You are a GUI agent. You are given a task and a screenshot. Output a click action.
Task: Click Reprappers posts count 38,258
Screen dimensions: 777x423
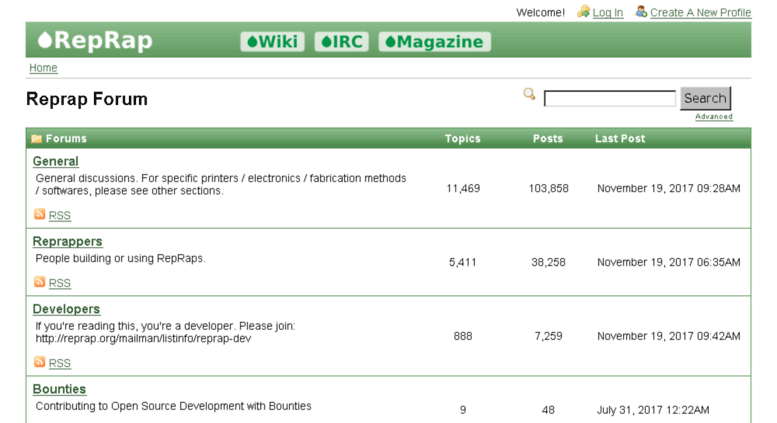(x=548, y=263)
